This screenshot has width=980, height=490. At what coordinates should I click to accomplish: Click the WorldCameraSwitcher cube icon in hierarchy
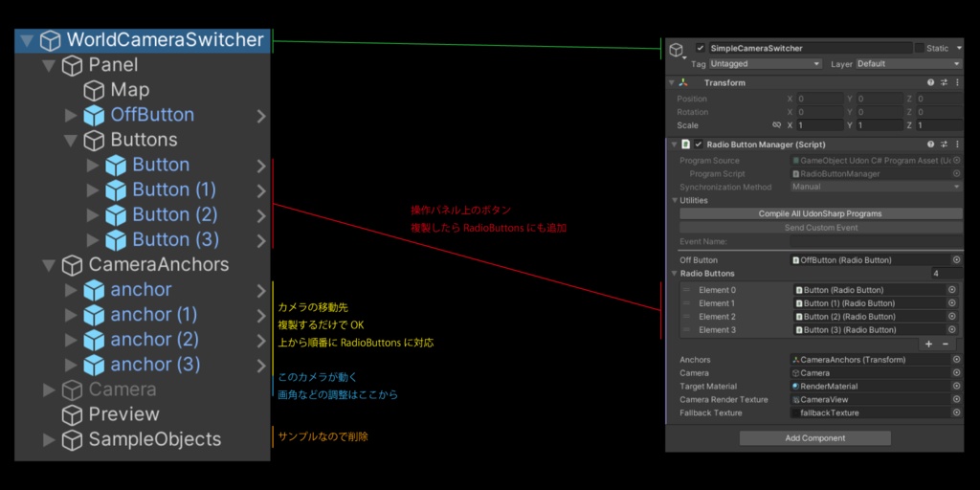tap(50, 40)
